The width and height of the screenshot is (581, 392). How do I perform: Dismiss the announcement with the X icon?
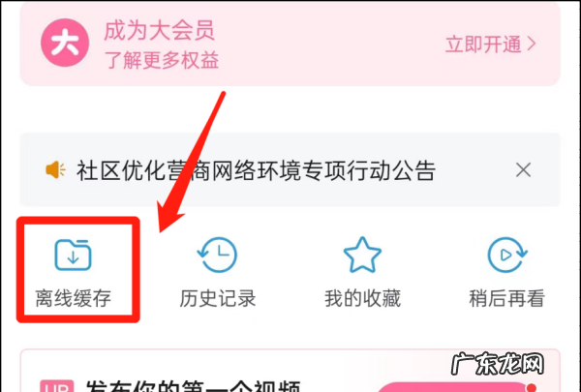tap(523, 170)
